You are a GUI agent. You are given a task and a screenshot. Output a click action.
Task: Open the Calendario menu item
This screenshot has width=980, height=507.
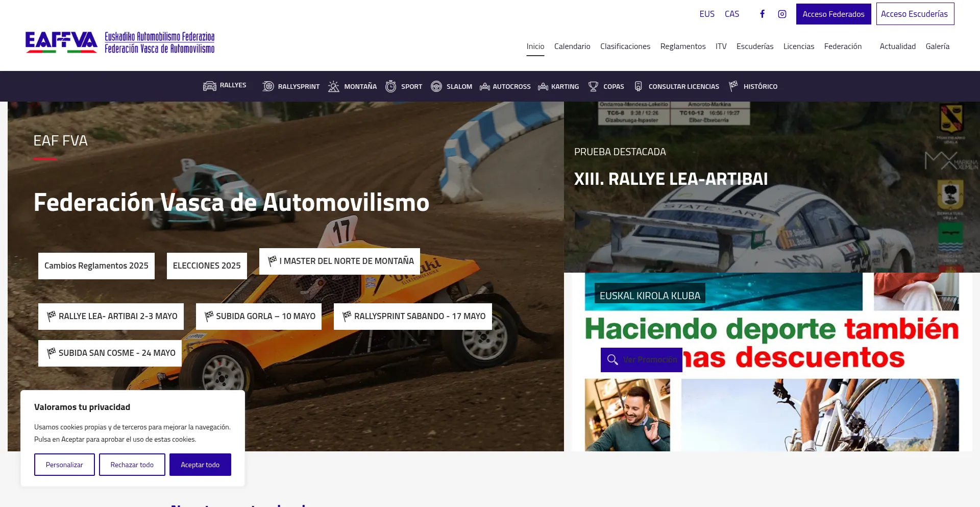(572, 46)
